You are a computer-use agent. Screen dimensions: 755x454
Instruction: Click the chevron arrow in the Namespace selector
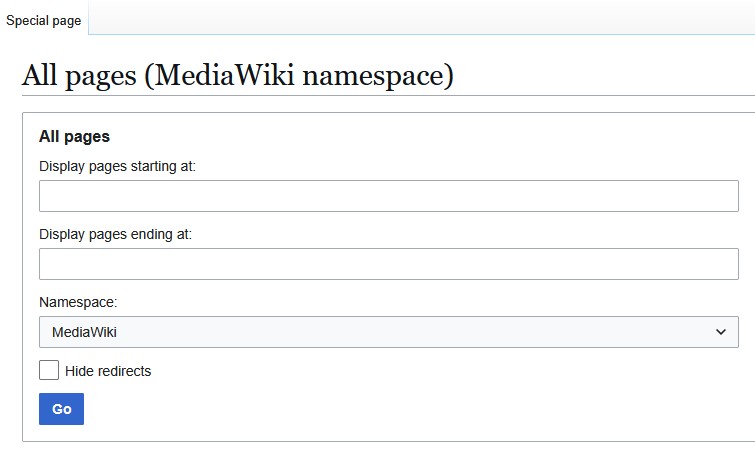click(721, 332)
